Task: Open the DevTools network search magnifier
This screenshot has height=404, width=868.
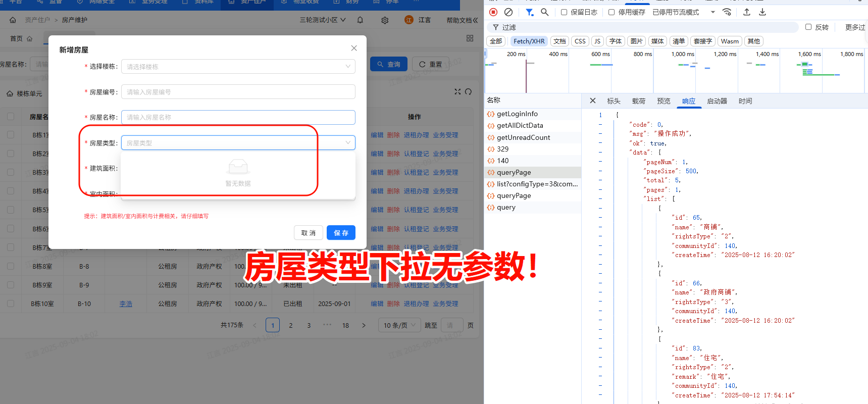Action: pos(544,12)
